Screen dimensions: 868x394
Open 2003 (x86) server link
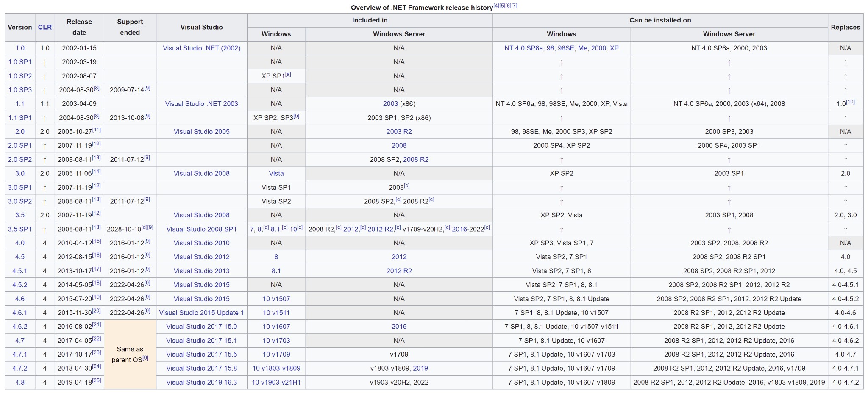(390, 104)
